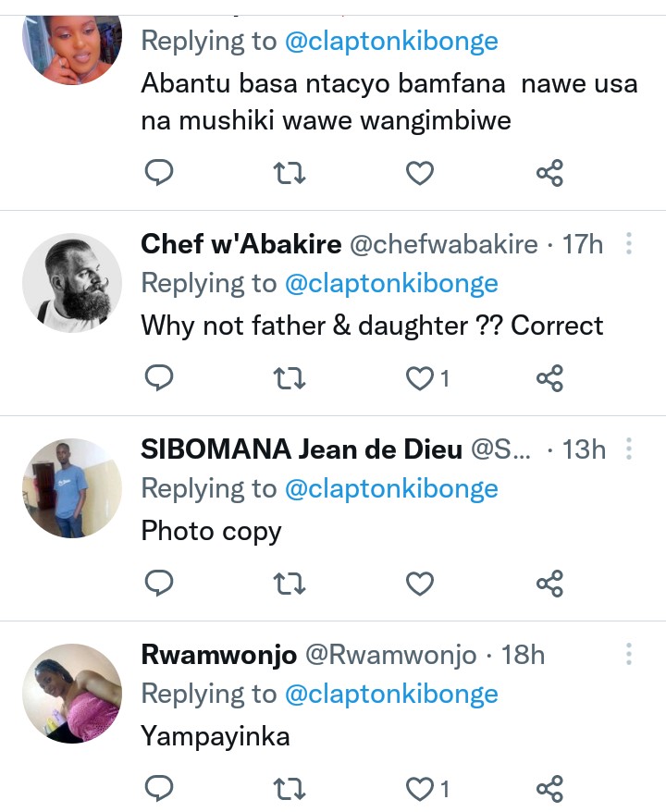Viewport: 666px width, 812px height.
Task: Reply to SIBOMANA's 'Photo copy' tweet
Action: [x=160, y=584]
